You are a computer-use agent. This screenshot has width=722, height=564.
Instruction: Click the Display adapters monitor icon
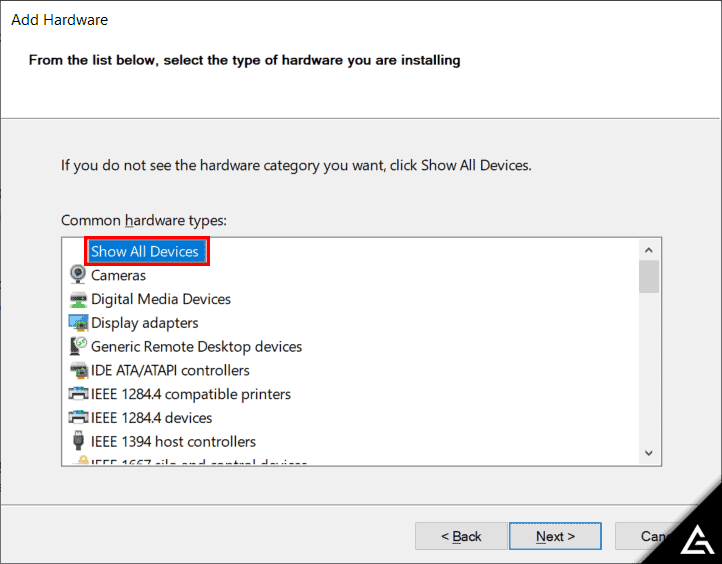click(x=78, y=323)
